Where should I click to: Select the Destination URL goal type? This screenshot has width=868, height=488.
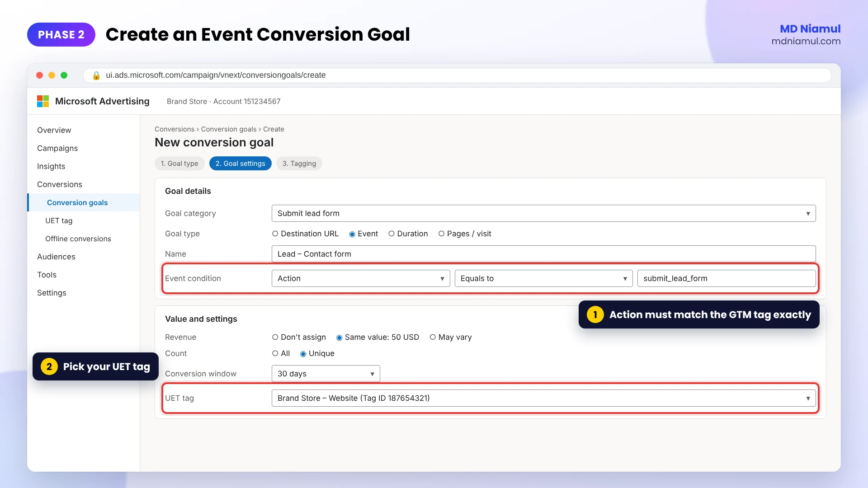tap(305, 234)
